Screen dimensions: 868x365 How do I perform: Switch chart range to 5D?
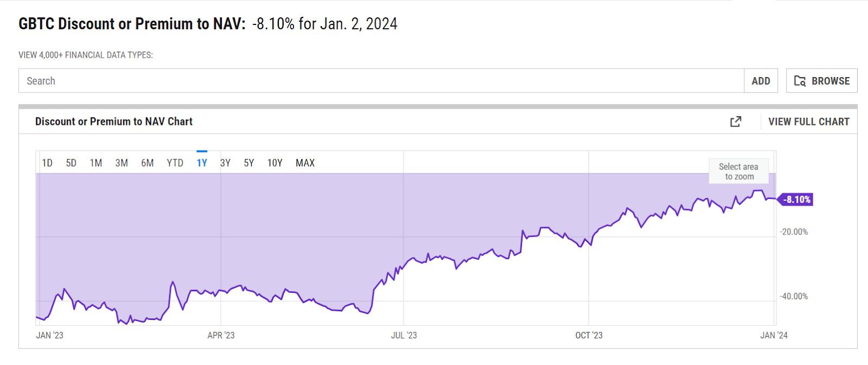pos(71,163)
